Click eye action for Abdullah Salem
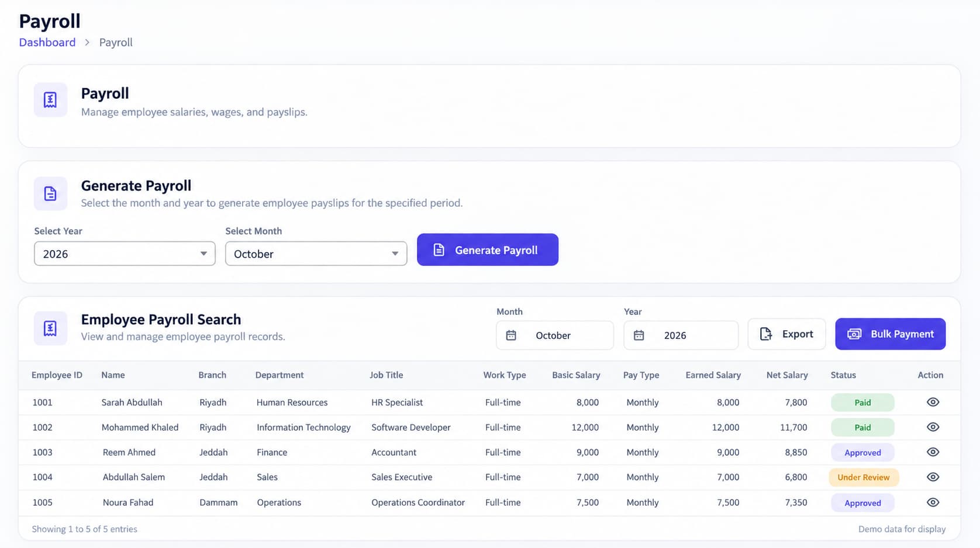 [x=933, y=477]
